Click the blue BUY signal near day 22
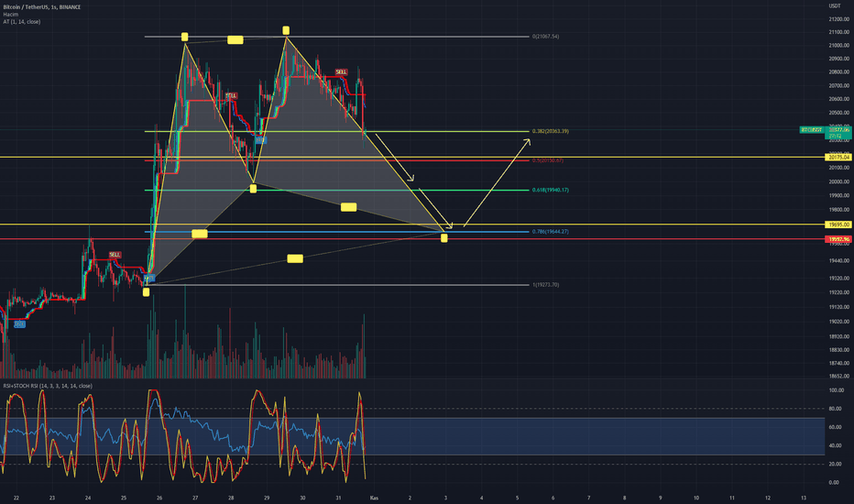 point(19,324)
